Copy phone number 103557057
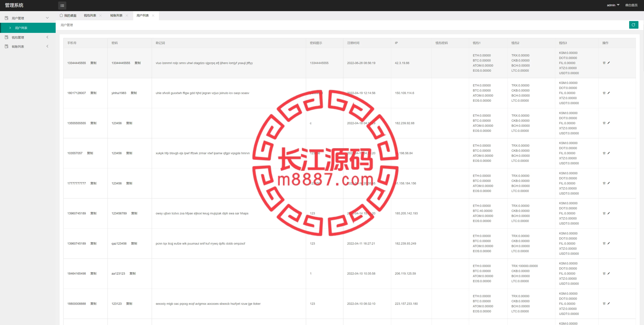 click(x=90, y=153)
